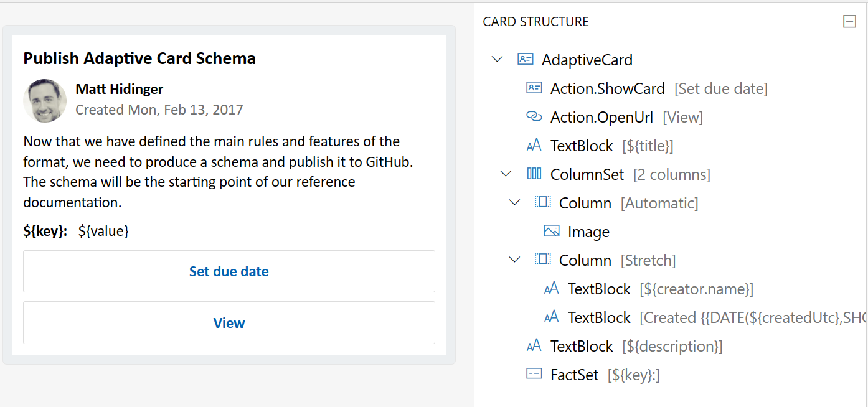This screenshot has height=407, width=868.
Task: Click the View button on the card
Action: (229, 322)
